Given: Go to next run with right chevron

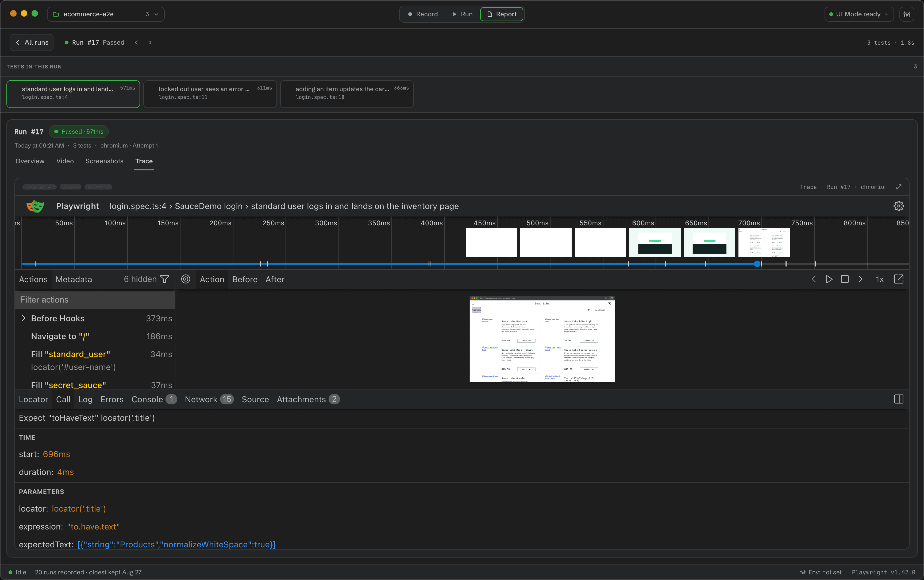Looking at the screenshot, I should [150, 42].
